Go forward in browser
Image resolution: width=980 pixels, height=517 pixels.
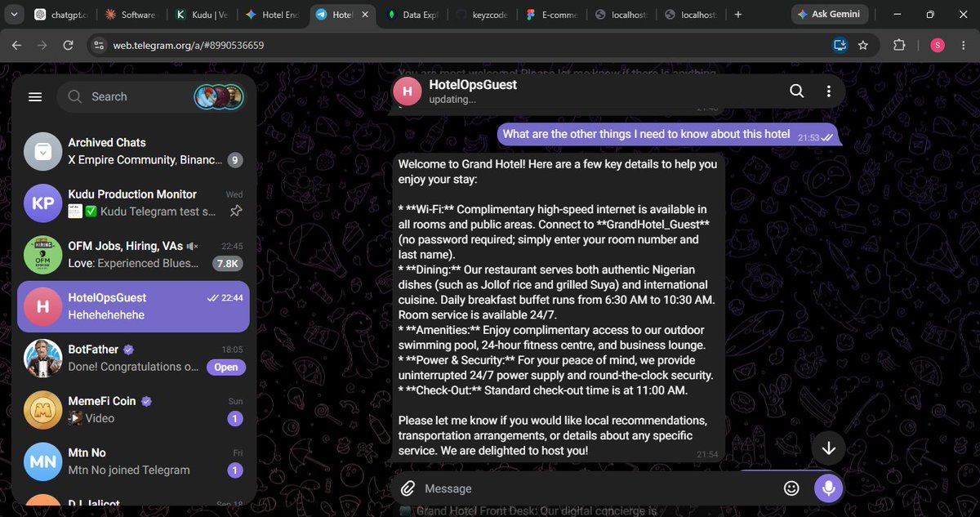point(42,45)
